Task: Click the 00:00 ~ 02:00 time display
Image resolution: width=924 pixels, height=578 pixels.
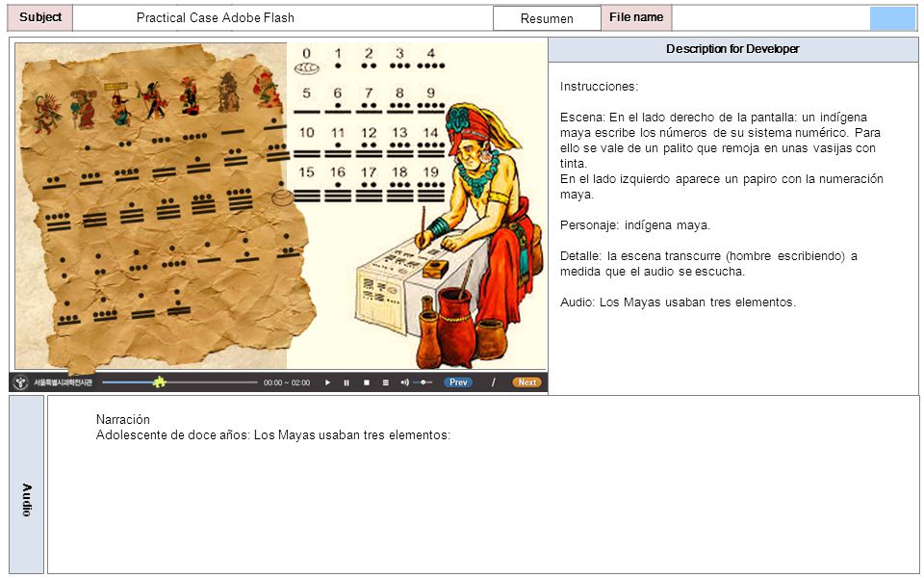Action: click(287, 382)
